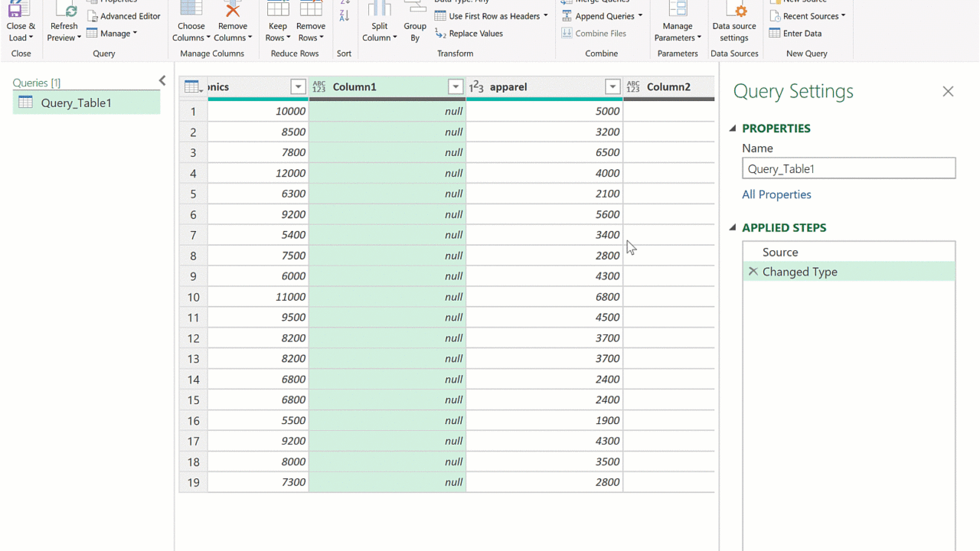Click the query Name input field
Screen dimensions: 980x551
point(848,168)
